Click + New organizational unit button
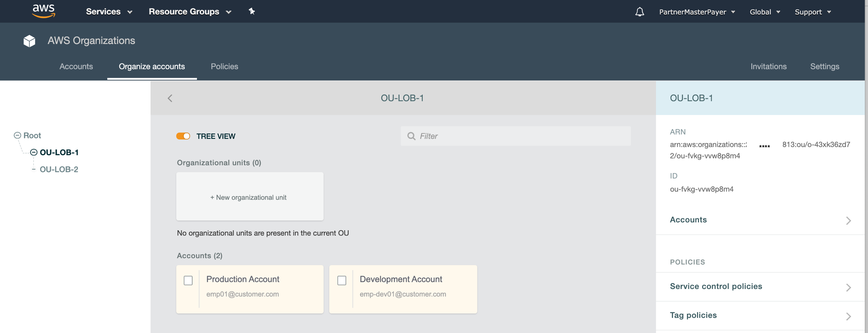The width and height of the screenshot is (868, 333). pos(250,196)
